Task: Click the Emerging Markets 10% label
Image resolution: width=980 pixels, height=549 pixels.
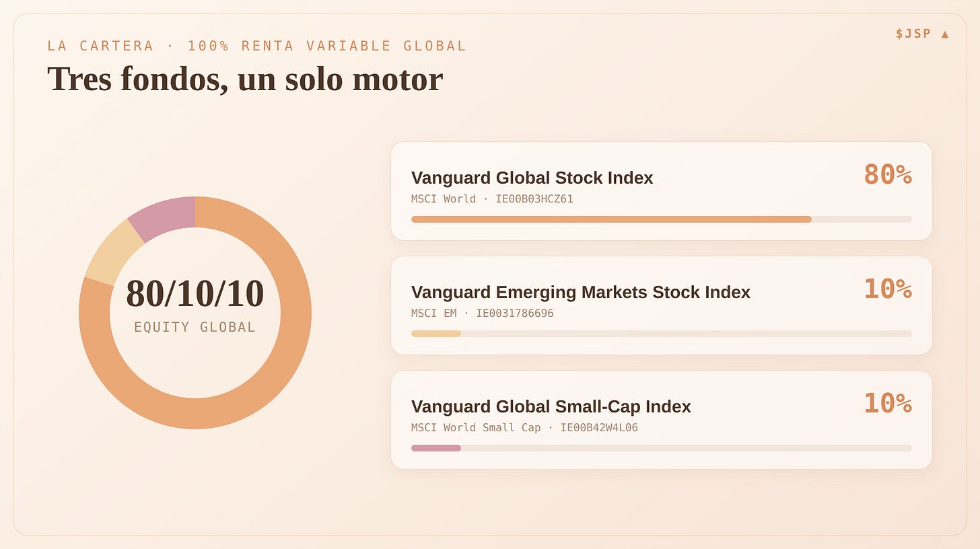Action: pyautogui.click(x=888, y=289)
